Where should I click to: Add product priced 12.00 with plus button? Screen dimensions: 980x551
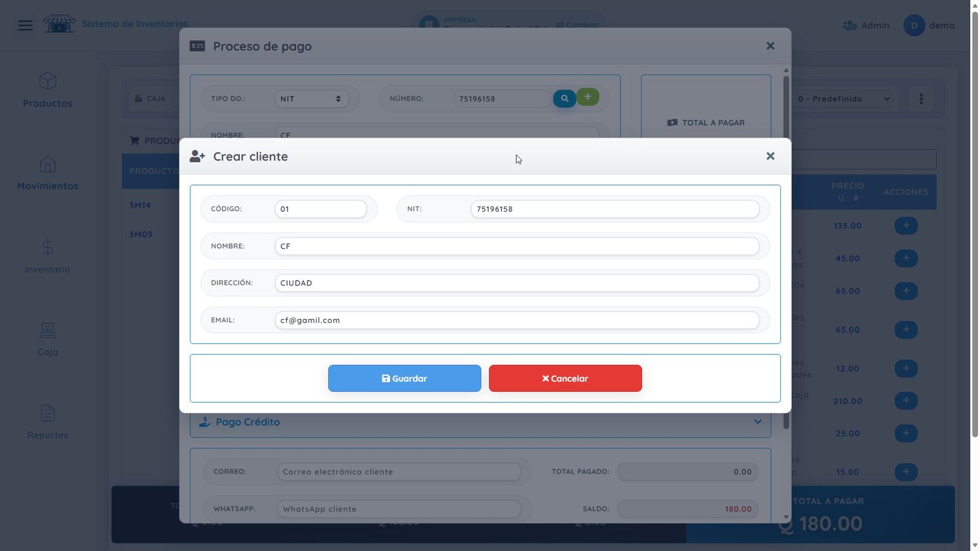pyautogui.click(x=906, y=369)
